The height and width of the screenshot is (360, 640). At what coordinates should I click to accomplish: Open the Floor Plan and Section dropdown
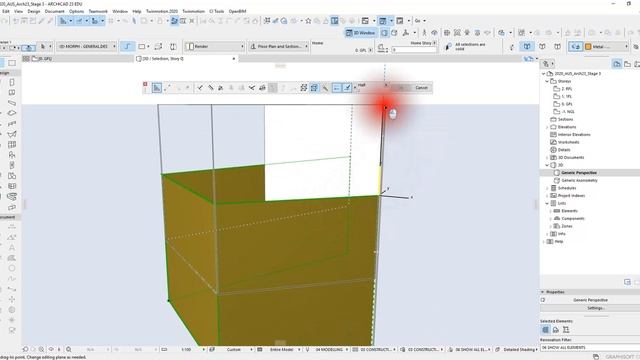[x=279, y=47]
